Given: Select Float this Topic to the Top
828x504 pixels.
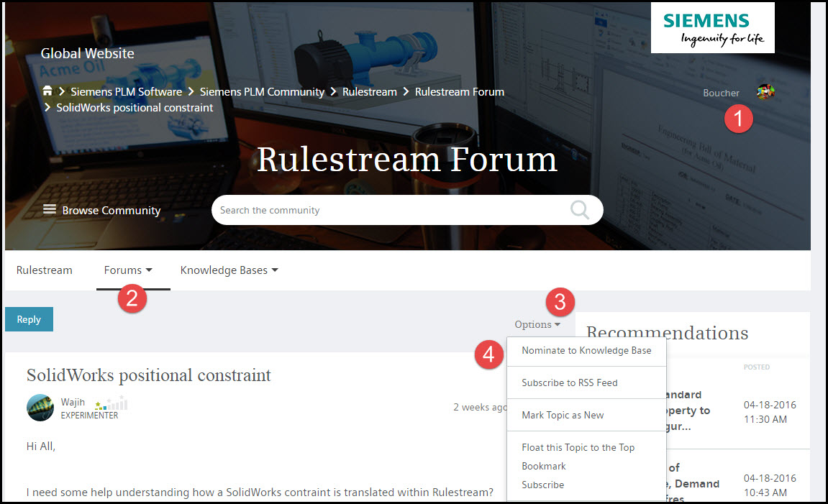Looking at the screenshot, I should pos(578,447).
